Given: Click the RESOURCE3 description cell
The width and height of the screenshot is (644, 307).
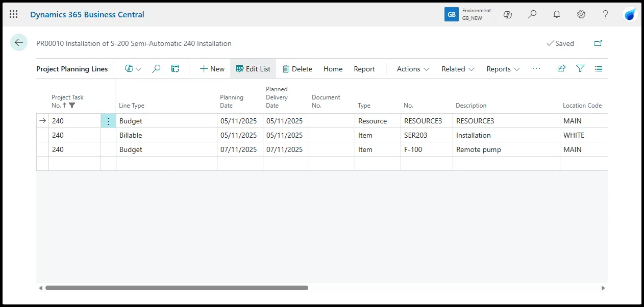Looking at the screenshot, I should click(506, 121).
